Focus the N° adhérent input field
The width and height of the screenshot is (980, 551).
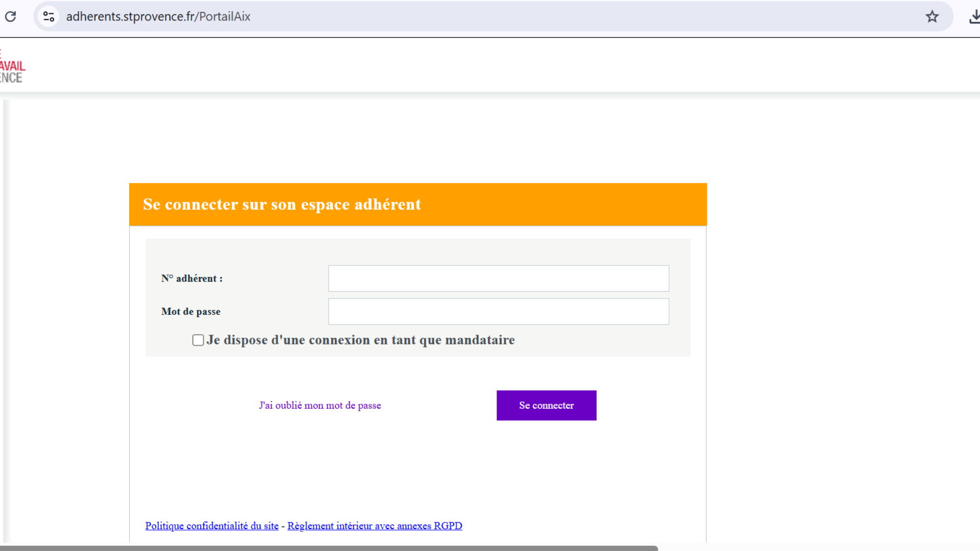pyautogui.click(x=498, y=278)
